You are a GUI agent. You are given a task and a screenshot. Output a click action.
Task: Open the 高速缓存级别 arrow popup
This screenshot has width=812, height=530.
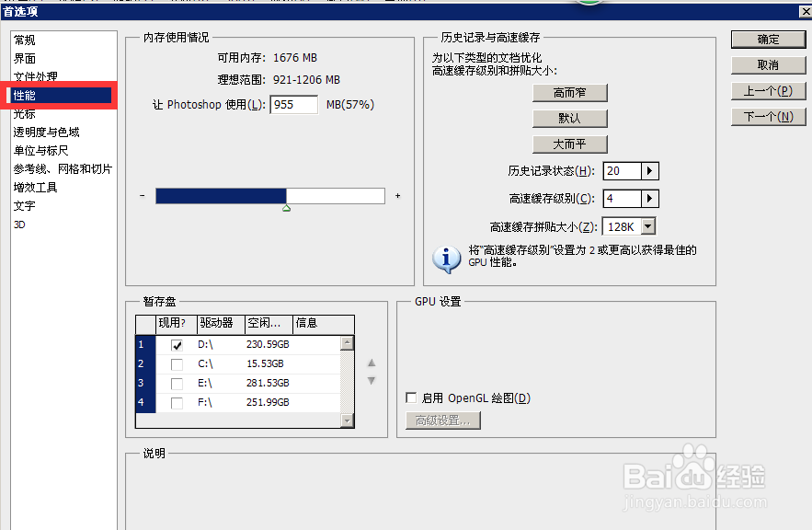pos(650,199)
